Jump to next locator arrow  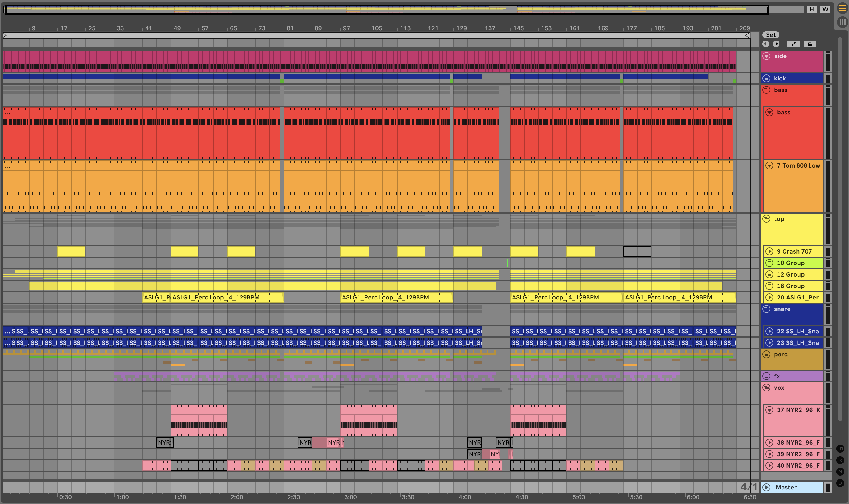pyautogui.click(x=776, y=44)
